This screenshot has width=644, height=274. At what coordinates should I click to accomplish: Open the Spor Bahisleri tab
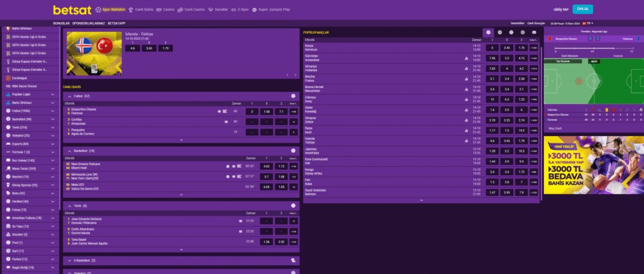(110, 9)
